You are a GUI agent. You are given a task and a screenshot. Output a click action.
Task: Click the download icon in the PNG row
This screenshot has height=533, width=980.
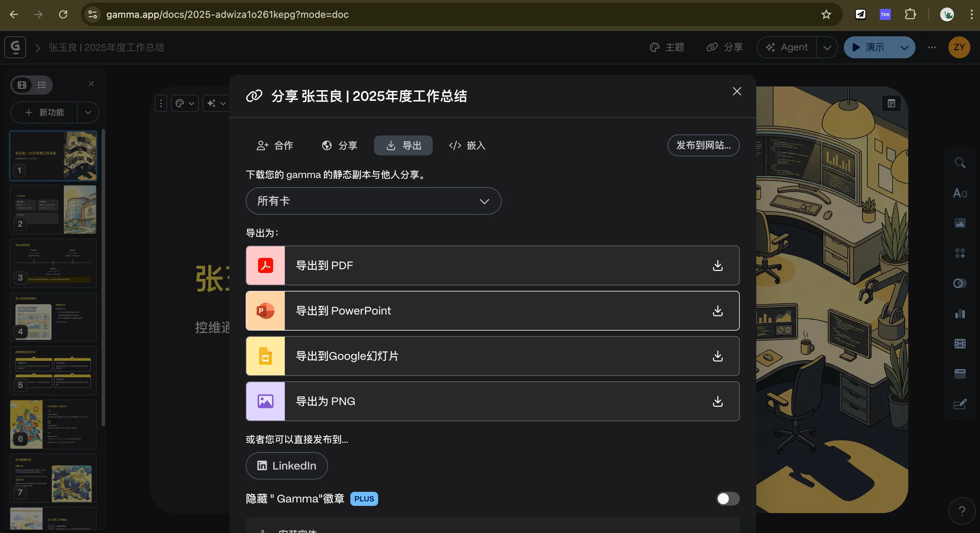coord(717,401)
